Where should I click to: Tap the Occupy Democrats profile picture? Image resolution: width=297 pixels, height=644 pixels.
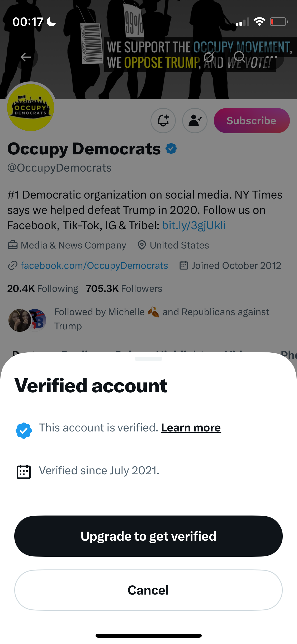[31, 108]
